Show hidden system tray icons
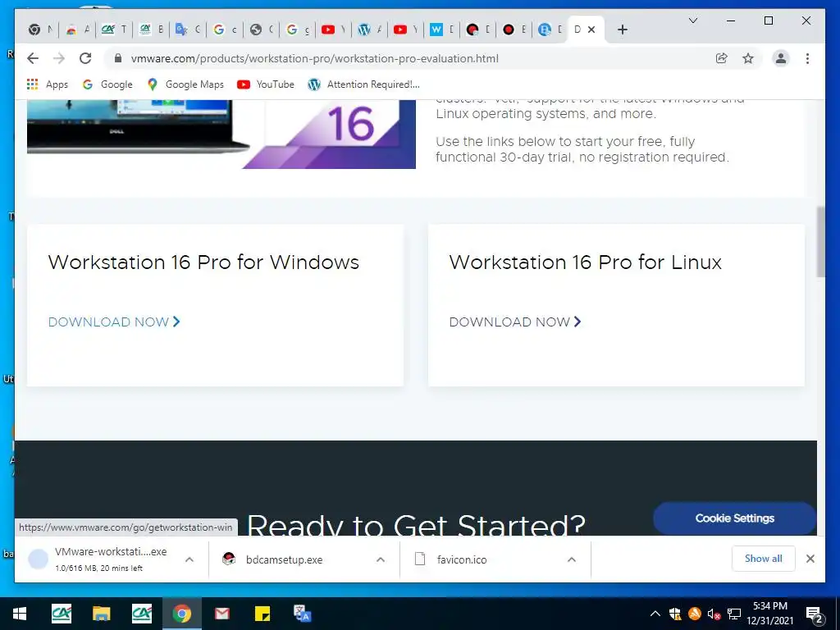The height and width of the screenshot is (630, 840). pyautogui.click(x=655, y=614)
